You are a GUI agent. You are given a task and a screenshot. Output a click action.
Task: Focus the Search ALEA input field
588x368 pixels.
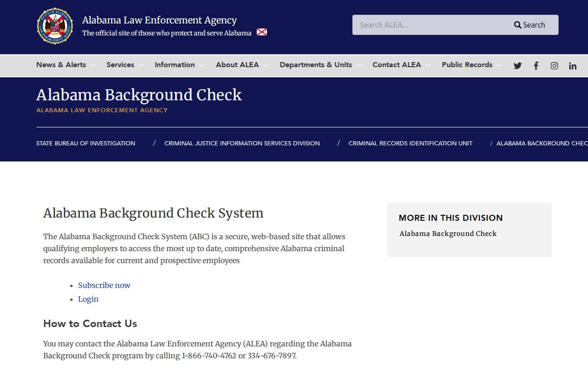click(429, 25)
